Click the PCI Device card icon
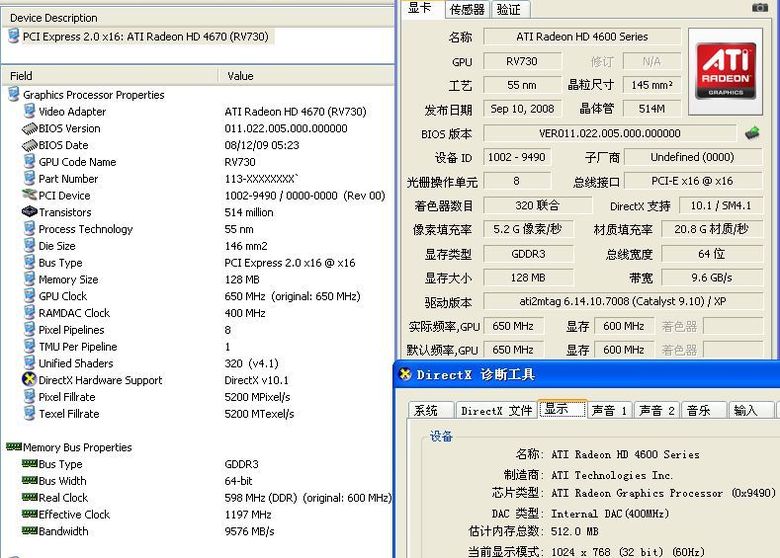The width and height of the screenshot is (780, 558). (29, 195)
